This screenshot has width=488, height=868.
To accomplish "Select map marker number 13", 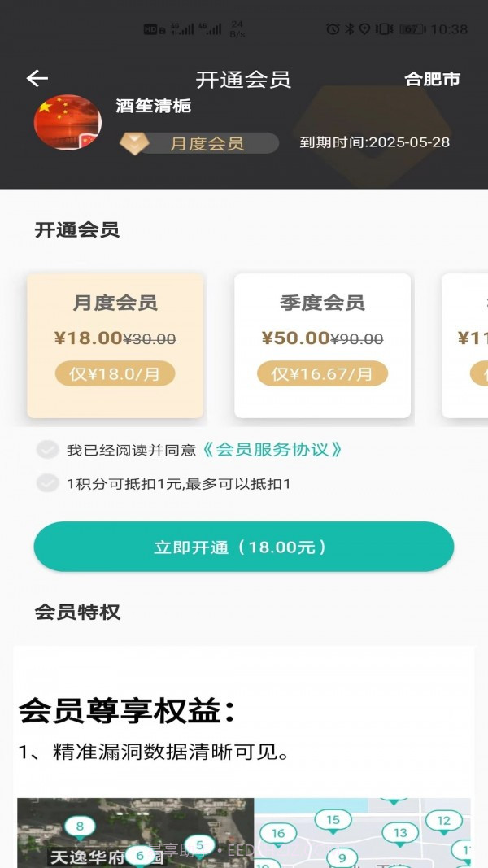I will [x=399, y=834].
